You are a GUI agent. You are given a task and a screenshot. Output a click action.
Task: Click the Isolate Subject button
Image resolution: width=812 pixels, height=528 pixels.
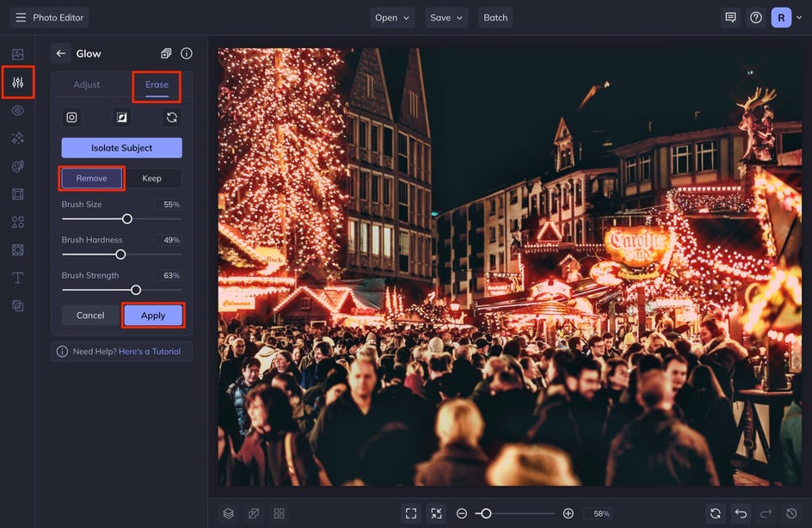tap(121, 148)
